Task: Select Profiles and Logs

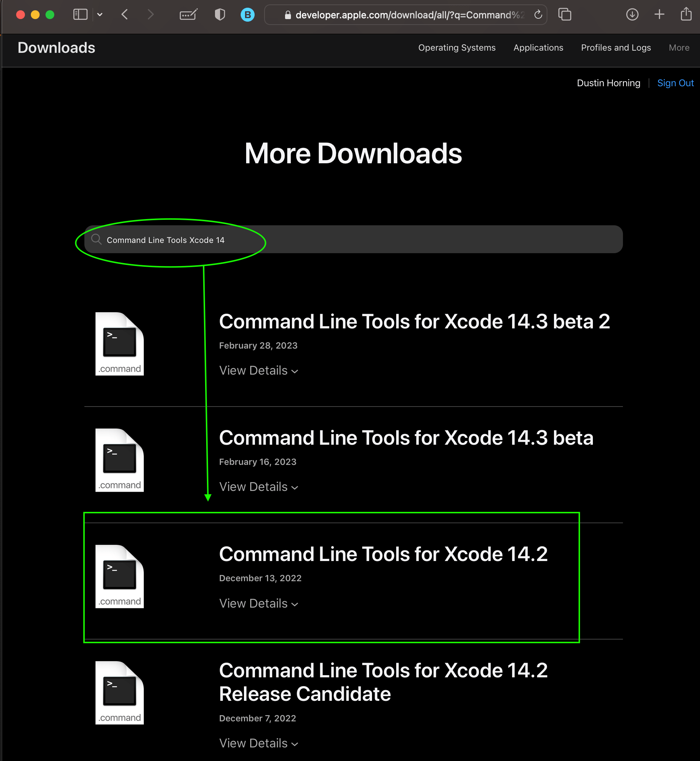Action: point(616,48)
